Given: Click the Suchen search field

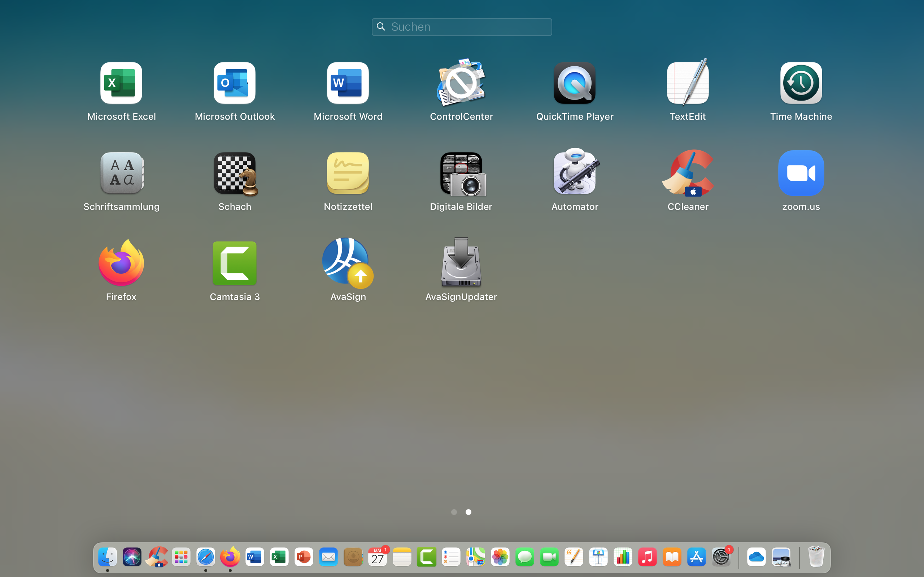Looking at the screenshot, I should [x=461, y=27].
